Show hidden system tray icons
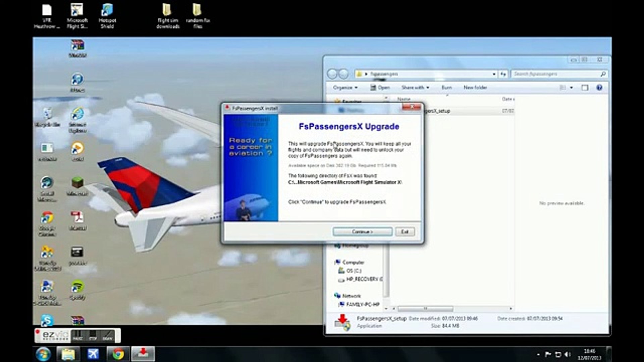 click(x=538, y=354)
